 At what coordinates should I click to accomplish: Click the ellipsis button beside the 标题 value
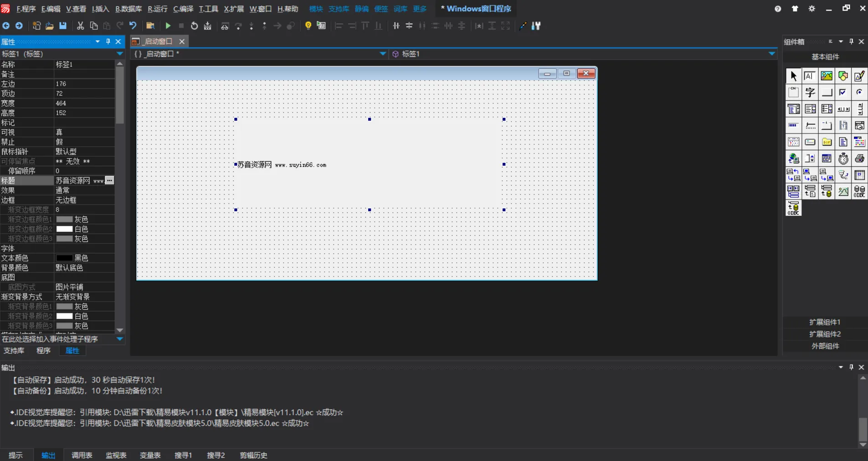109,180
